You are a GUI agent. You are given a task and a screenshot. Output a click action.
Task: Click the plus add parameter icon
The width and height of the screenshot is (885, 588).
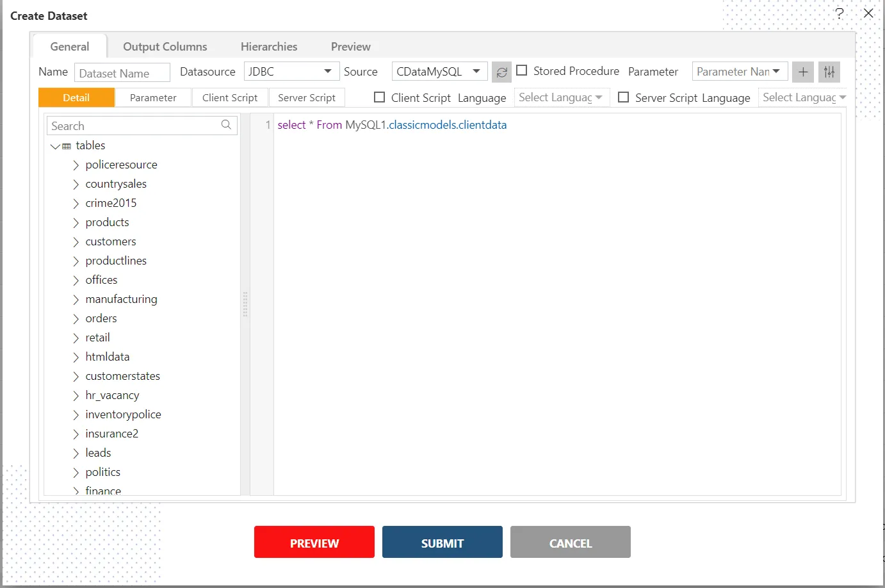click(803, 72)
